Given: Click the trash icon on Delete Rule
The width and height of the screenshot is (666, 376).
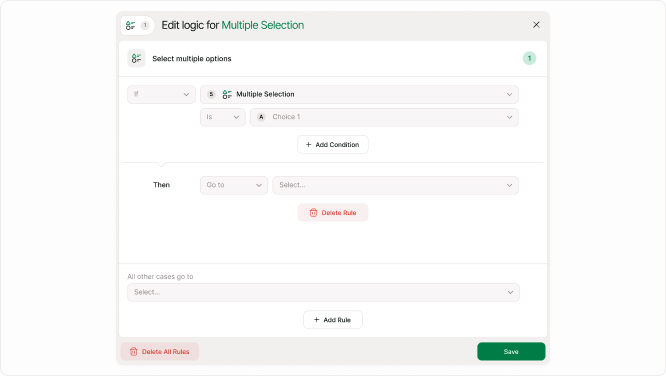Looking at the screenshot, I should [313, 213].
